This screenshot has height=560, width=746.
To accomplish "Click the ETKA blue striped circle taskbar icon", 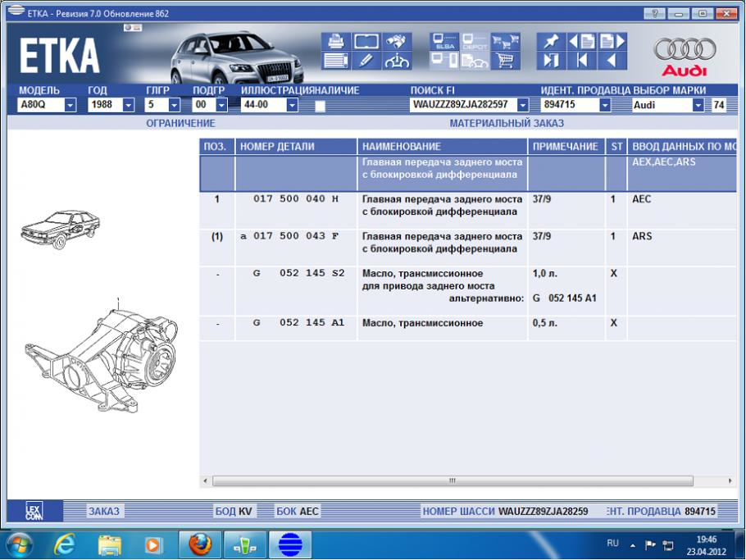I will [x=290, y=544].
